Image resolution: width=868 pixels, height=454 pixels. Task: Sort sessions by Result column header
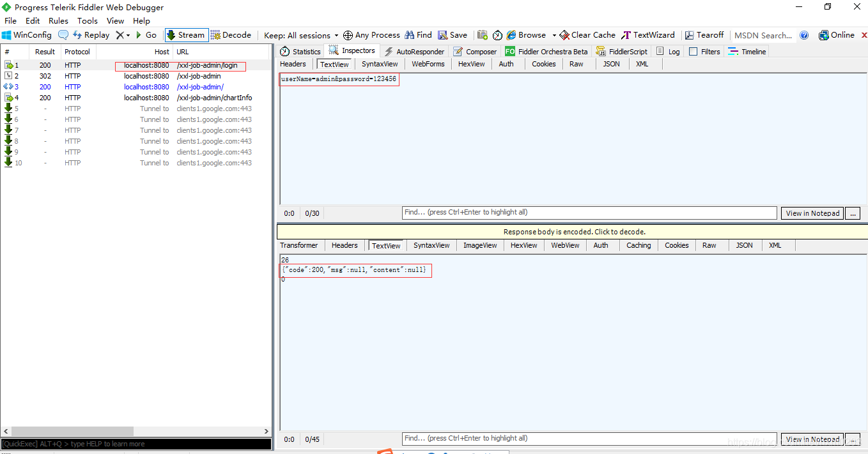click(x=45, y=52)
